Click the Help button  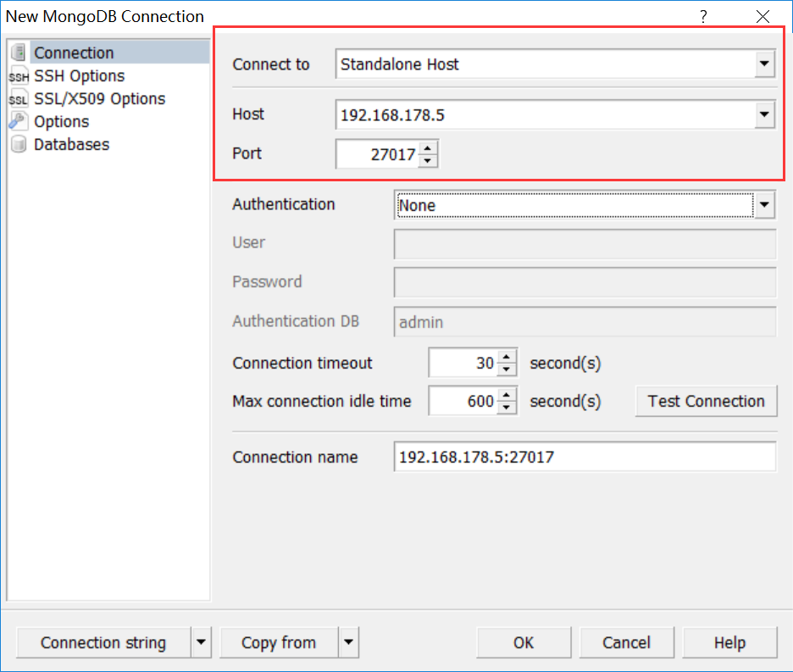pyautogui.click(x=729, y=642)
